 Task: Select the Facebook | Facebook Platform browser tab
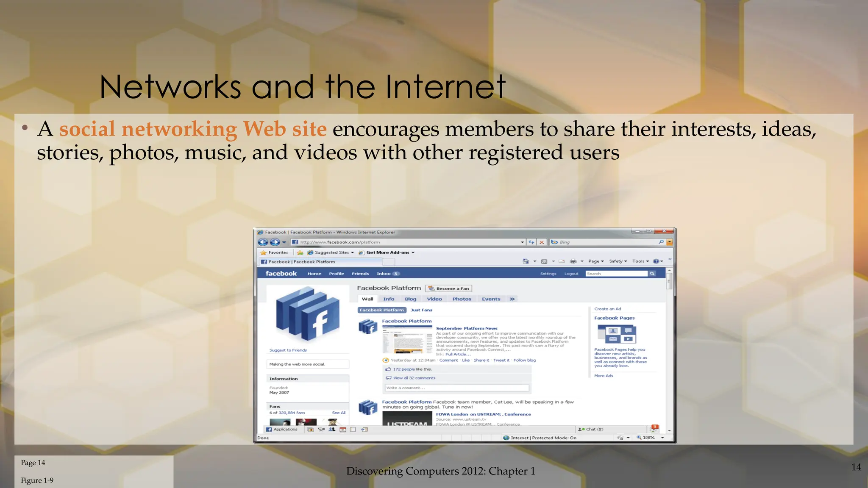pyautogui.click(x=321, y=262)
